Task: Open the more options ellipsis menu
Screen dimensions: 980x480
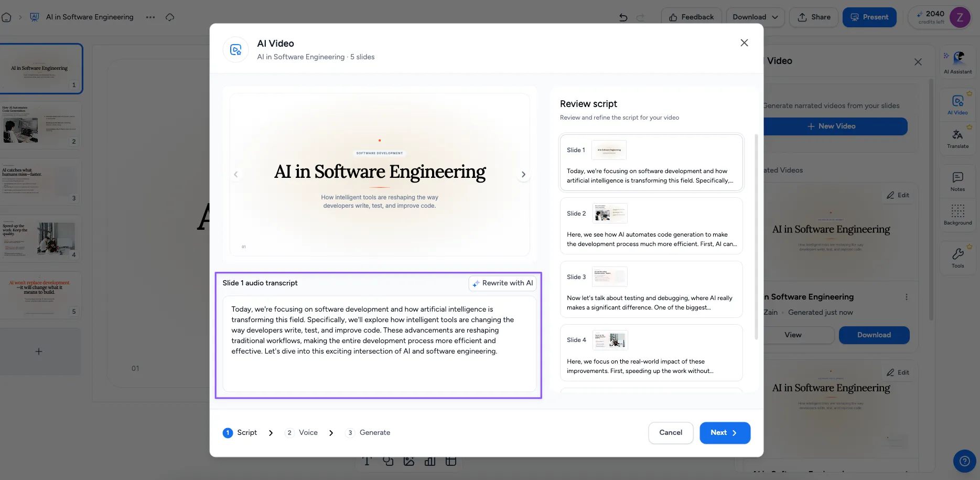Action: pyautogui.click(x=150, y=17)
